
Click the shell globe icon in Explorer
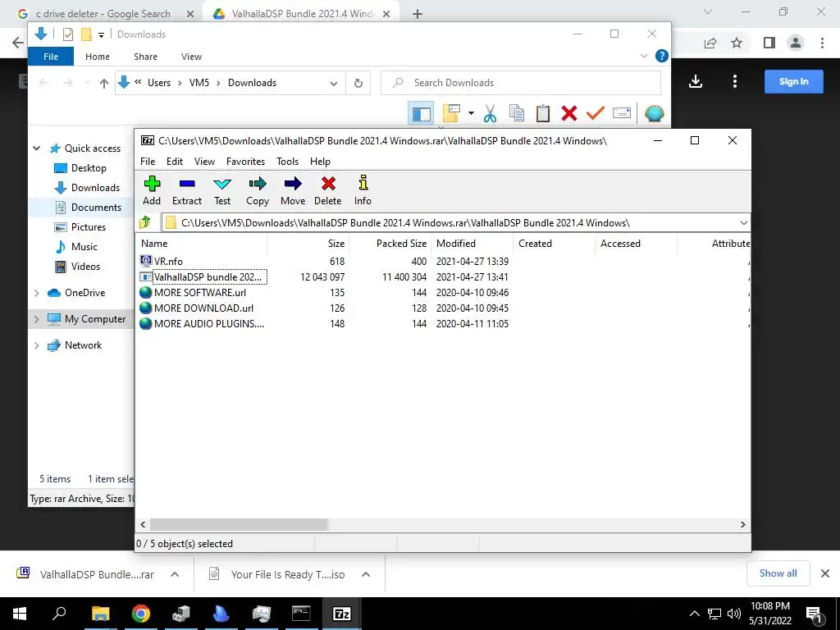(x=654, y=113)
